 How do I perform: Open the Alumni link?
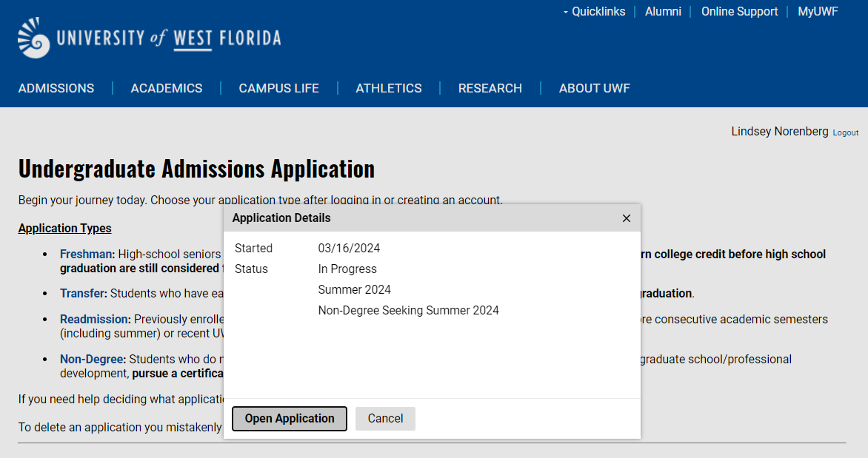click(x=663, y=12)
